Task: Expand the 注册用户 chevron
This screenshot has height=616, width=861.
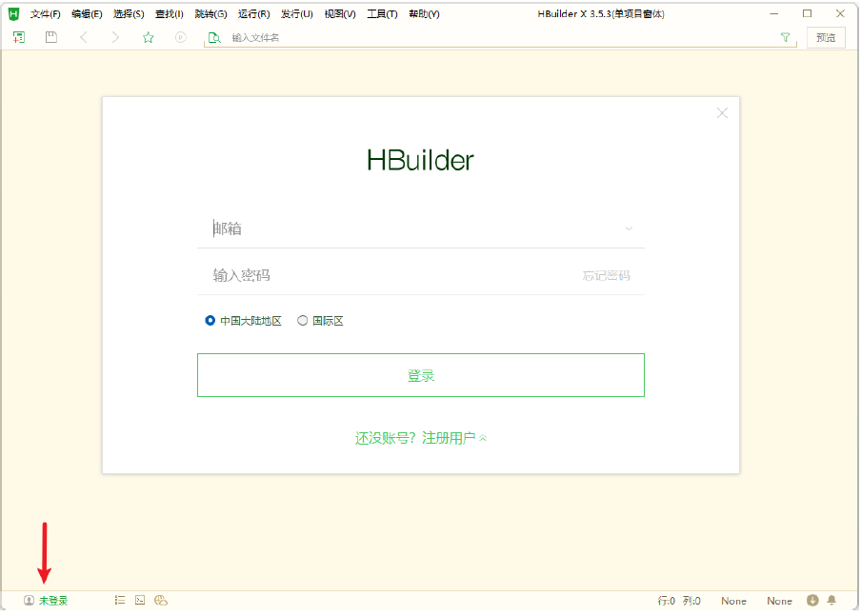Action: tap(483, 438)
